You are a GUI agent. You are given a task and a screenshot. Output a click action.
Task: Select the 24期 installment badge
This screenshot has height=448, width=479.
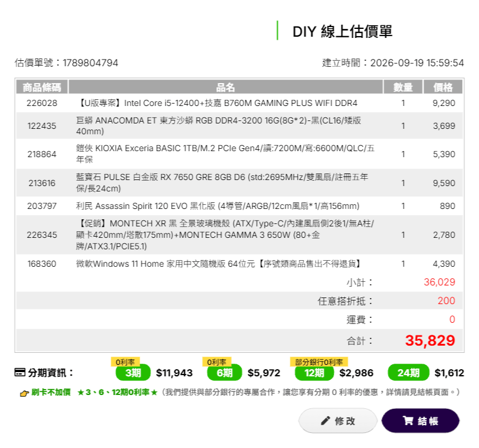(408, 373)
